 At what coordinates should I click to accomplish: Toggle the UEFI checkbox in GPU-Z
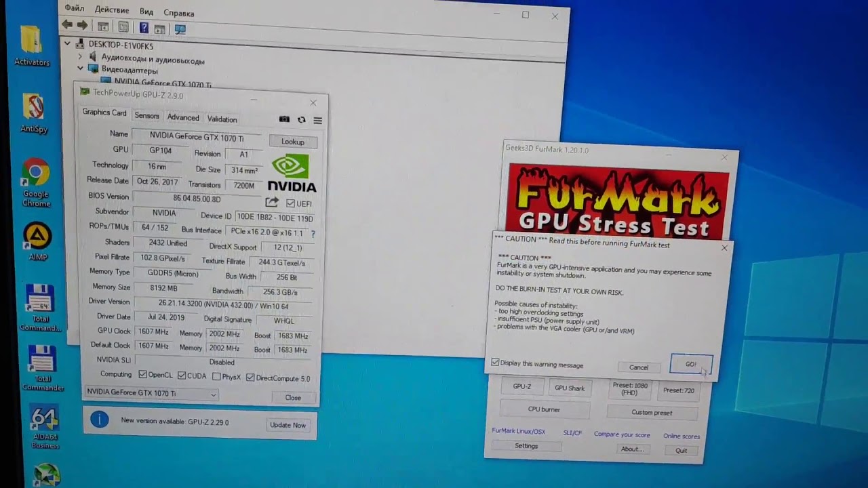(x=290, y=203)
